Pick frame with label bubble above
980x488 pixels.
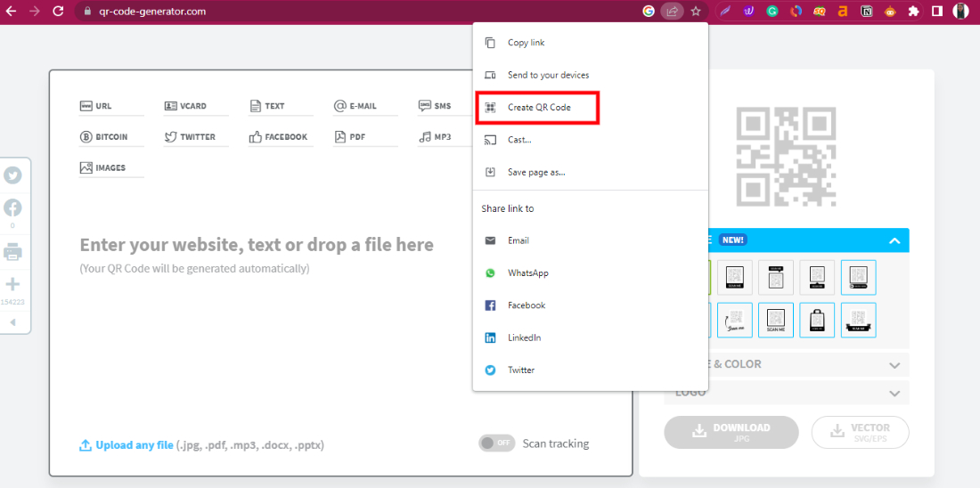(776, 278)
